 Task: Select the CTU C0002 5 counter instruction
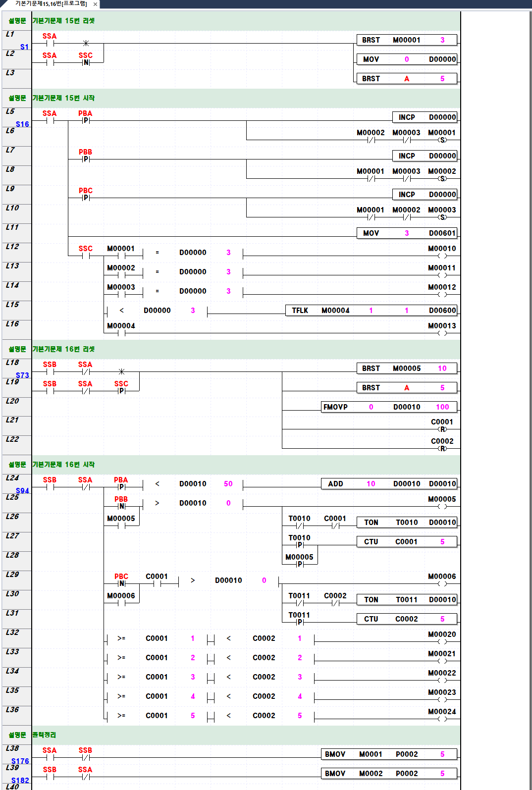pyautogui.click(x=406, y=619)
